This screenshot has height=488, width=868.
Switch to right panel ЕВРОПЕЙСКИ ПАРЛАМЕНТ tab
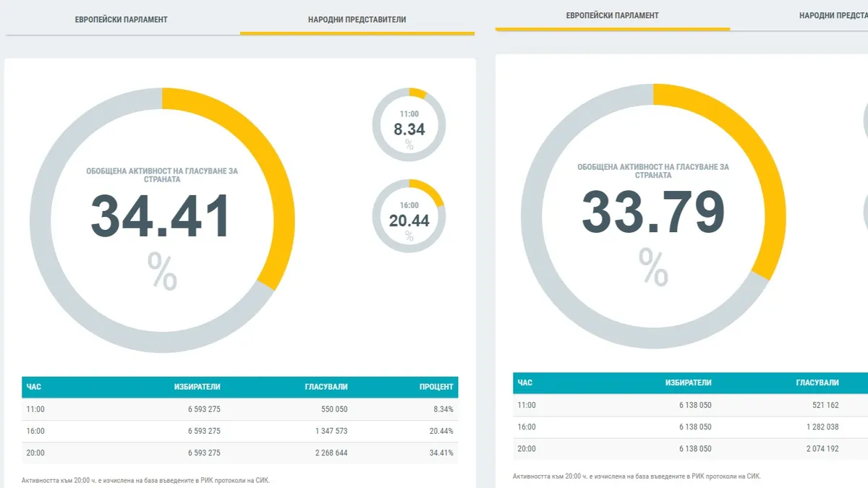click(613, 15)
